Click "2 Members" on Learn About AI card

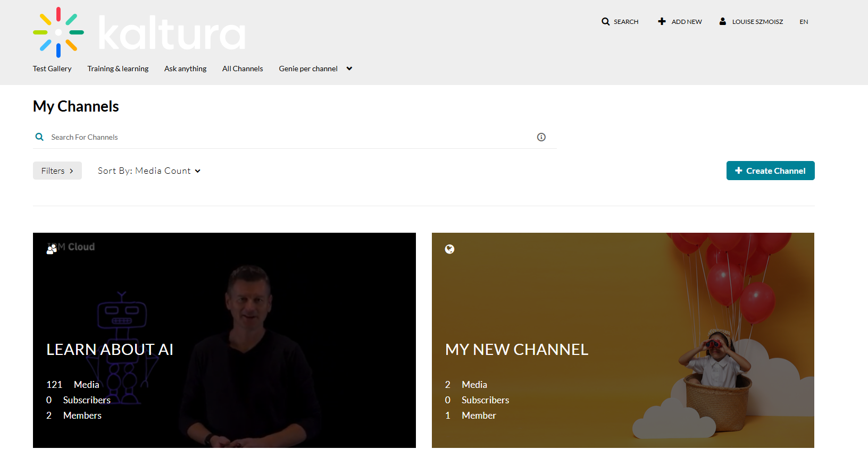point(74,416)
